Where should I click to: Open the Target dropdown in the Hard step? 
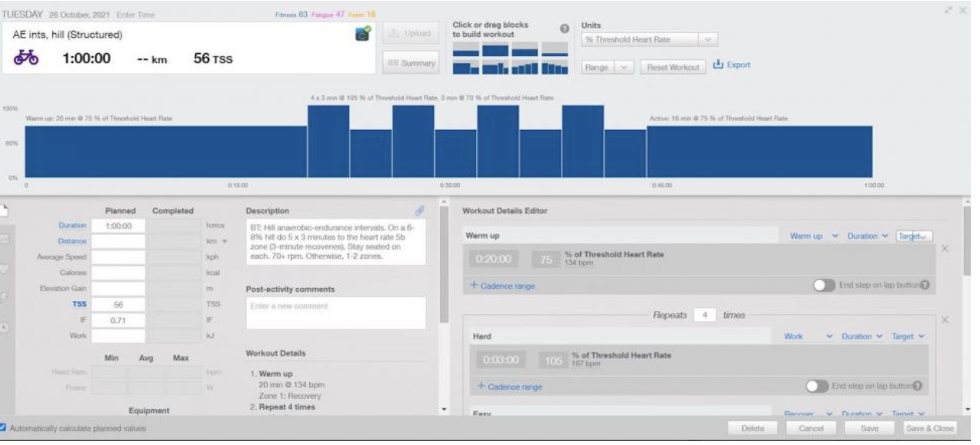point(908,336)
